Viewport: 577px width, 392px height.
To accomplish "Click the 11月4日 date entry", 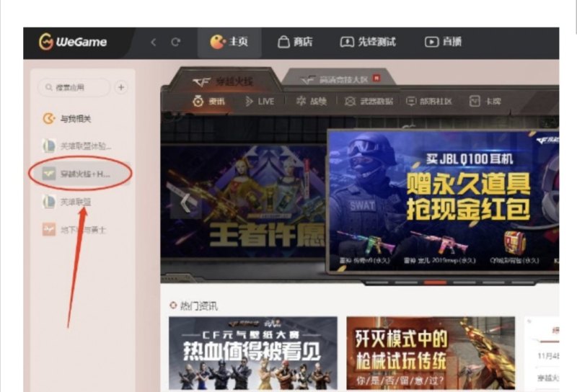I will click(x=548, y=356).
